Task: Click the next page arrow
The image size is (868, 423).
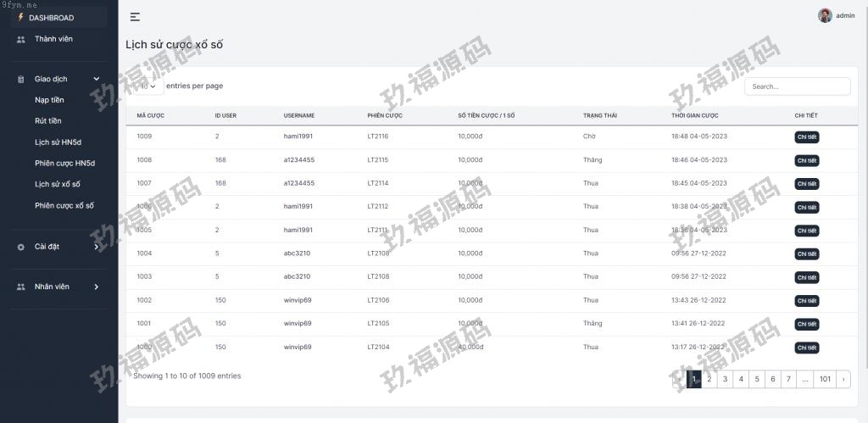Action: coord(843,380)
